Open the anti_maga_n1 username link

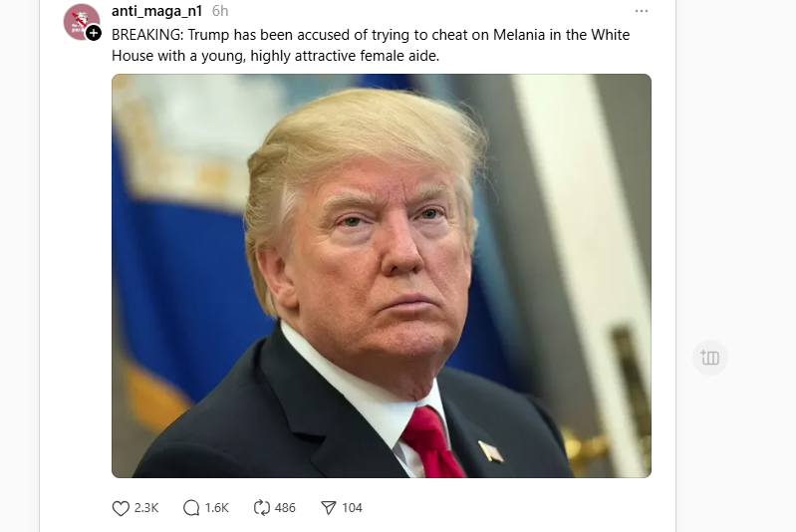tap(156, 11)
